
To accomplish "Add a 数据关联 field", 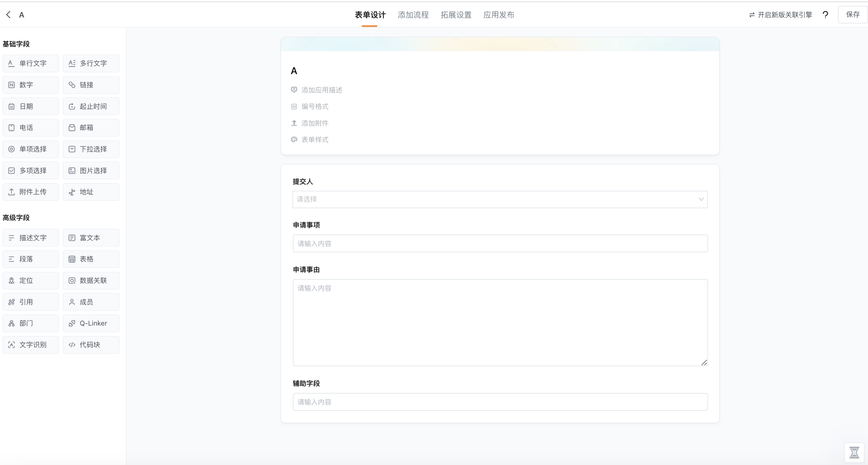I will 91,281.
